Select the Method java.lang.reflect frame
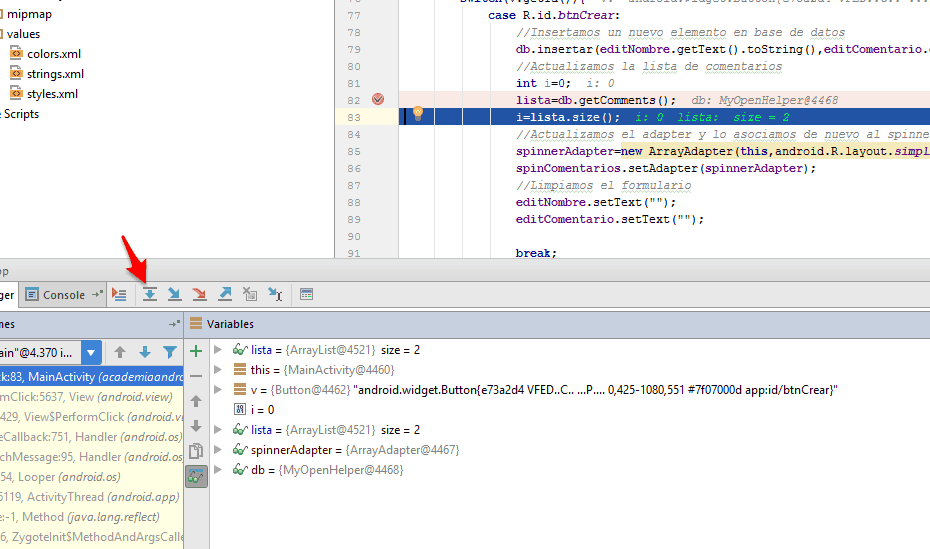 point(91,517)
